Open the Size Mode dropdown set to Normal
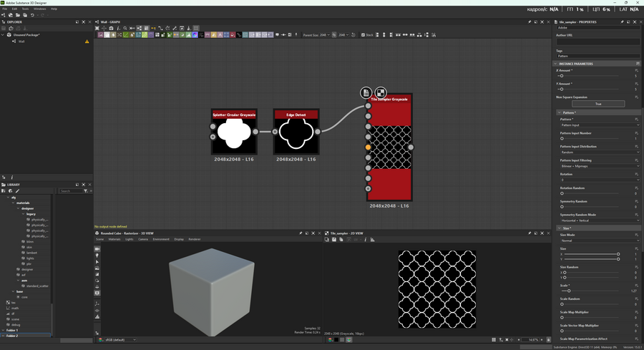 (x=599, y=240)
